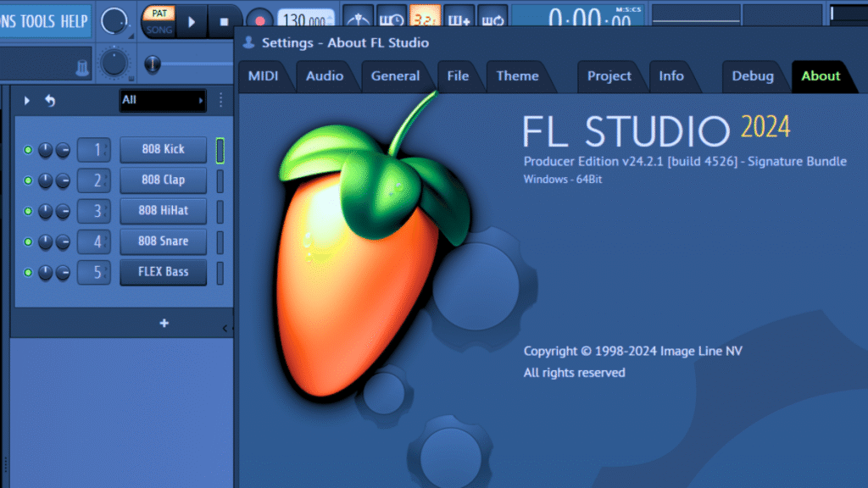868x488 pixels.
Task: Mute the FLEX Bass channel
Action: click(28, 272)
